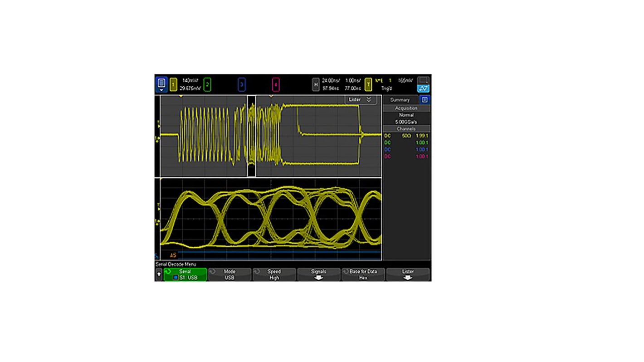The image size is (644, 362).
Task: Select the Channel 4 source icon
Action: (275, 84)
